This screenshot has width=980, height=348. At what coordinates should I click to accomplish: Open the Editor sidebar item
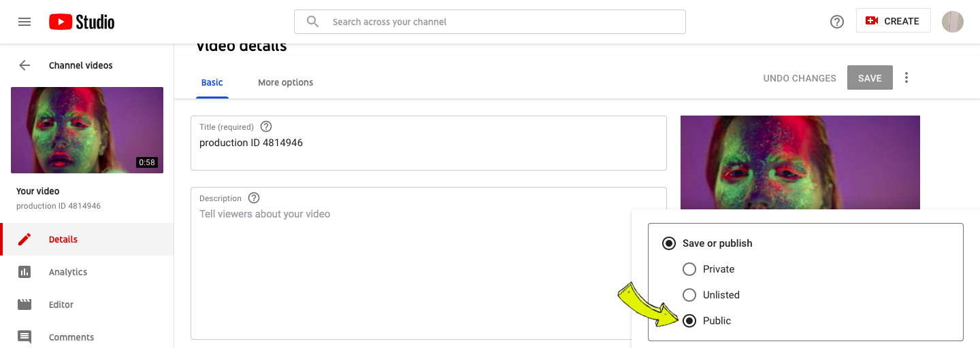[x=87, y=304]
